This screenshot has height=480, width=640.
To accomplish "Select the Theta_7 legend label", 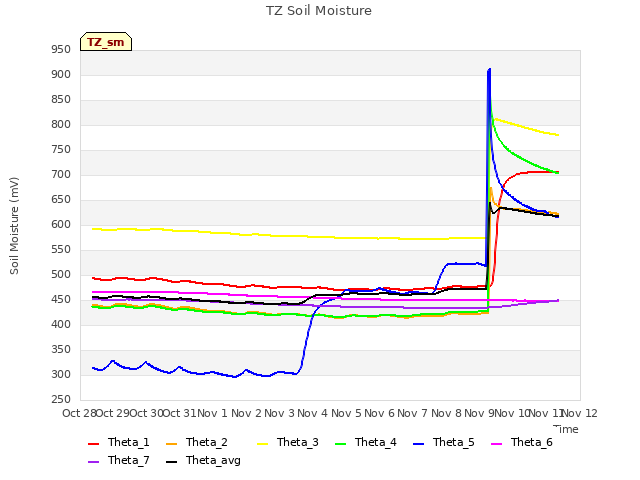I will click(x=129, y=460).
